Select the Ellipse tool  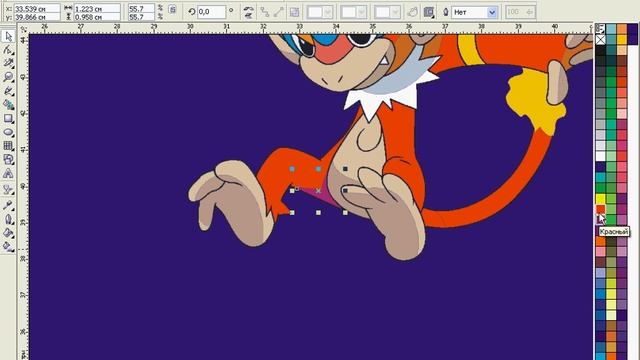click(8, 133)
